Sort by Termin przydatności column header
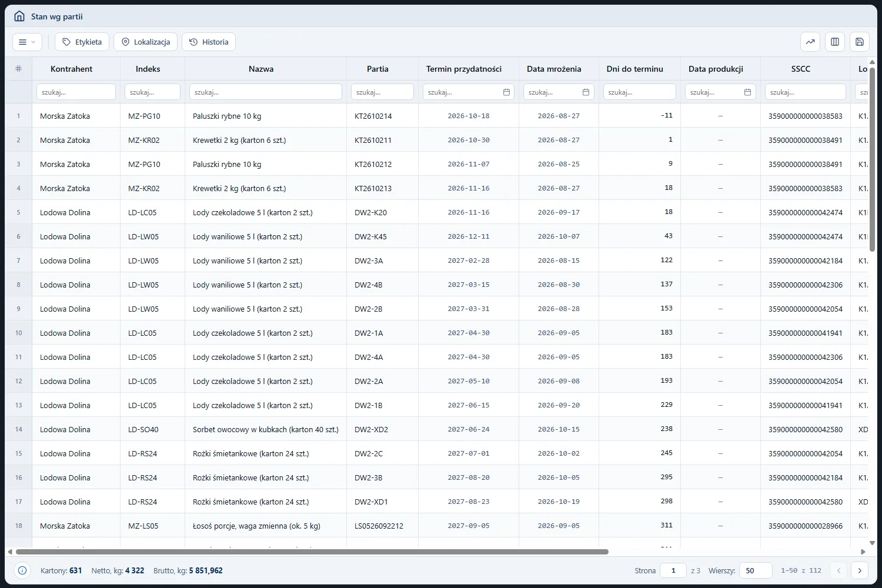This screenshot has height=588, width=882. coord(464,69)
